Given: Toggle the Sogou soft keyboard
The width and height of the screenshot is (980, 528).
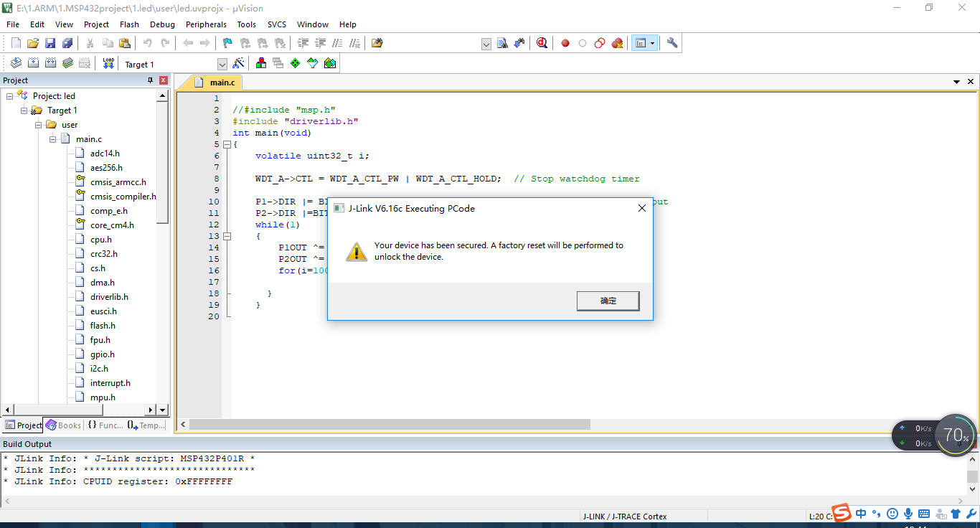Looking at the screenshot, I should 924,514.
